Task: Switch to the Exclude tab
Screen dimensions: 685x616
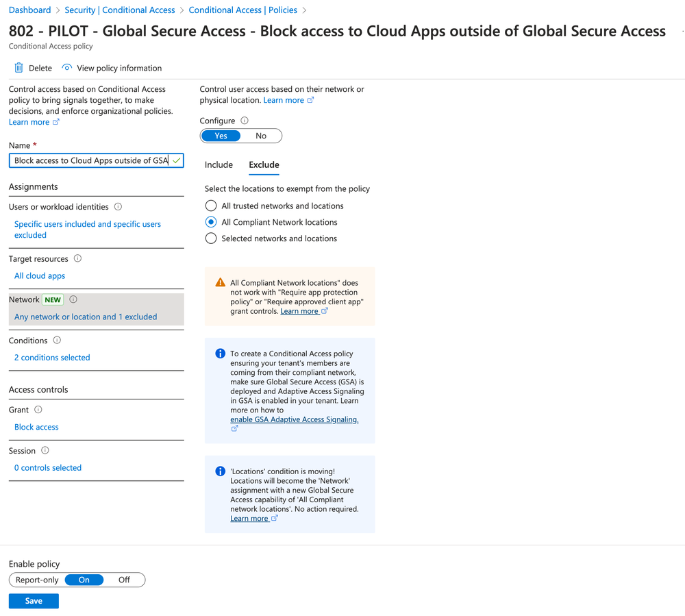Action: coord(264,165)
